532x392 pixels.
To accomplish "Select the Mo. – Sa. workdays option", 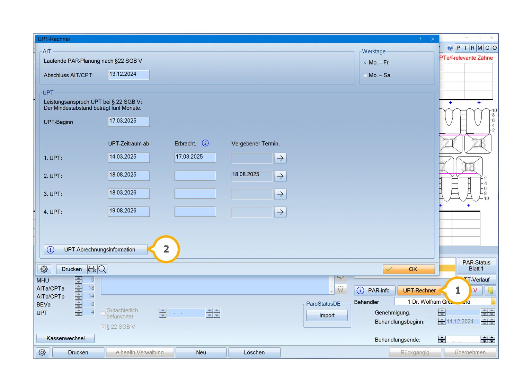I will coord(365,75).
